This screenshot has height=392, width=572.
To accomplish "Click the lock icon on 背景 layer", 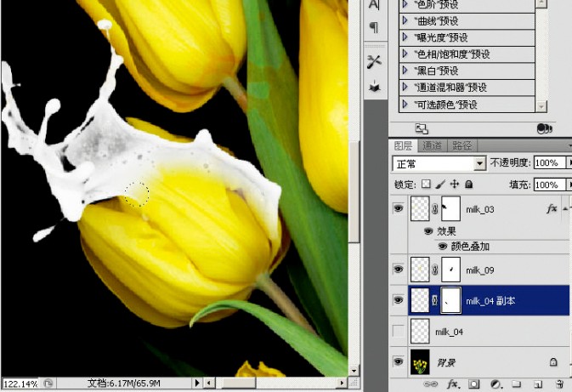I will [553, 361].
